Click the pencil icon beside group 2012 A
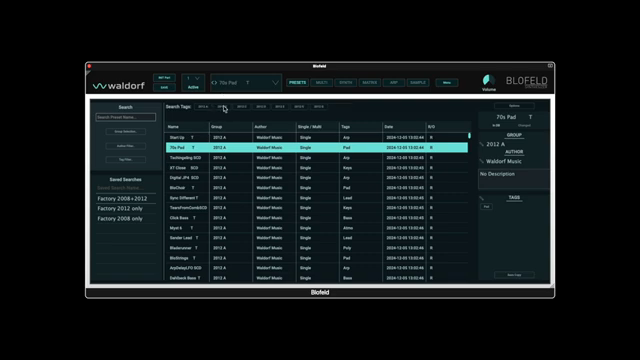 pyautogui.click(x=482, y=144)
